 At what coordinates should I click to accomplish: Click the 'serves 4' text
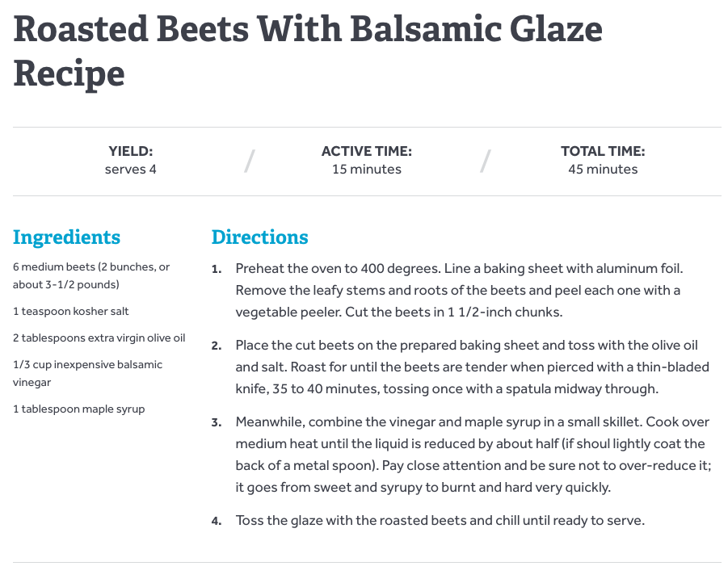[130, 169]
